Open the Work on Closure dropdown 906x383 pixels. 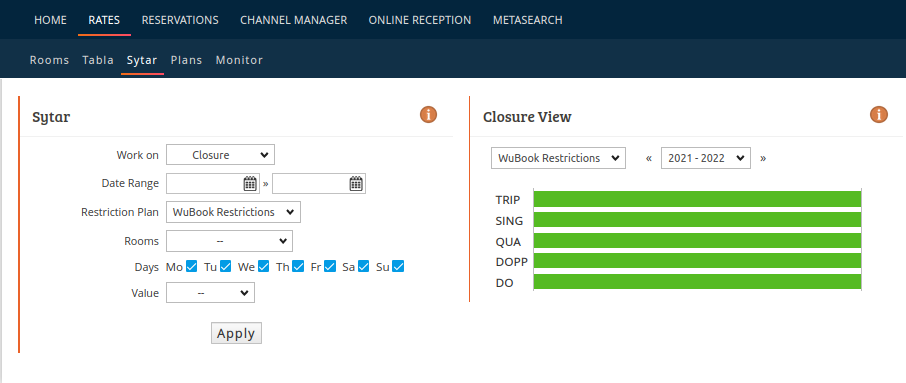pos(220,155)
